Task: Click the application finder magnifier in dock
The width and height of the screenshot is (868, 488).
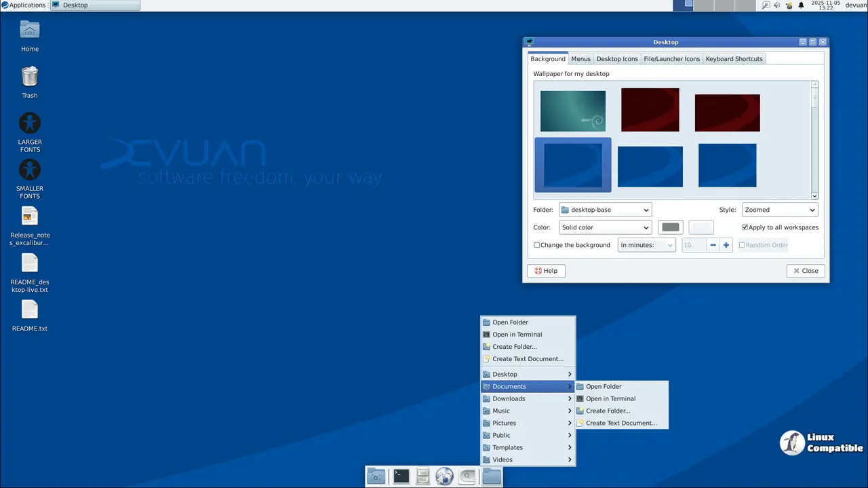Action: click(467, 476)
